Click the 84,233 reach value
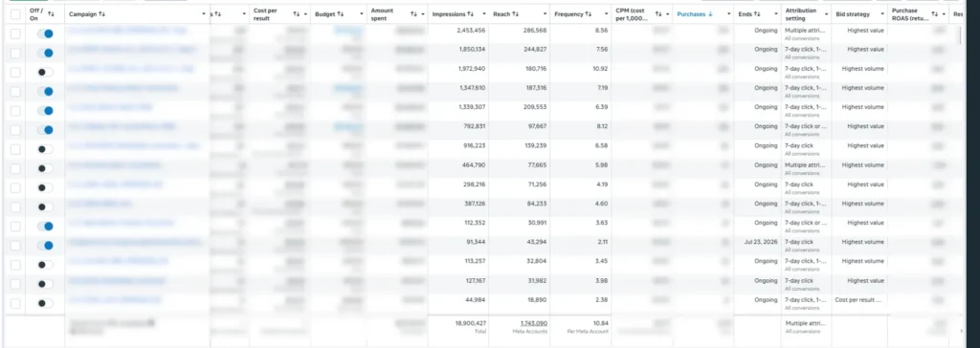 [536, 204]
